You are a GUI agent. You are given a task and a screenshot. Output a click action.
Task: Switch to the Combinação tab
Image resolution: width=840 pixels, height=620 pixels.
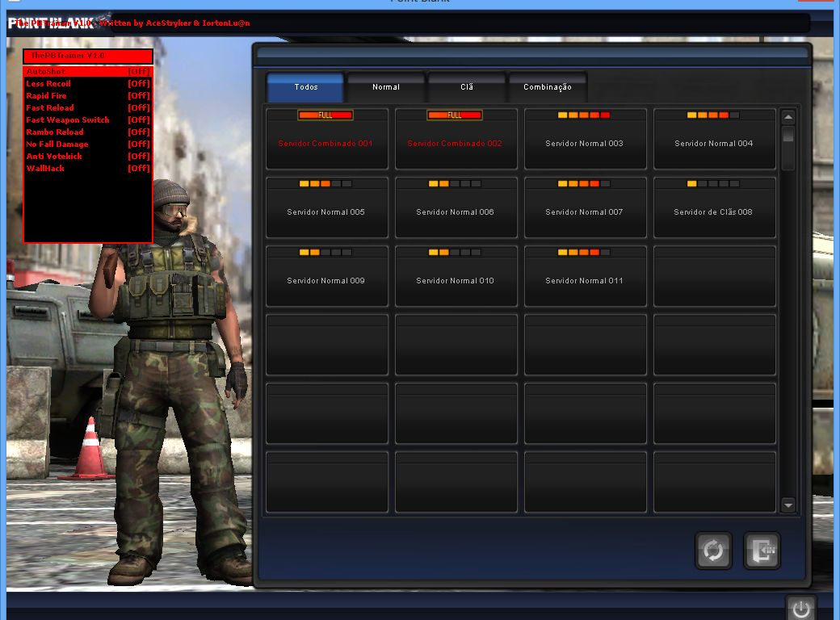point(548,86)
